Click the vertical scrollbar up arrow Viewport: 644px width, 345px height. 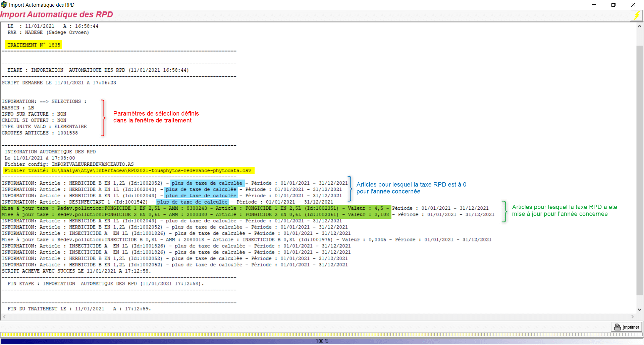(640, 26)
